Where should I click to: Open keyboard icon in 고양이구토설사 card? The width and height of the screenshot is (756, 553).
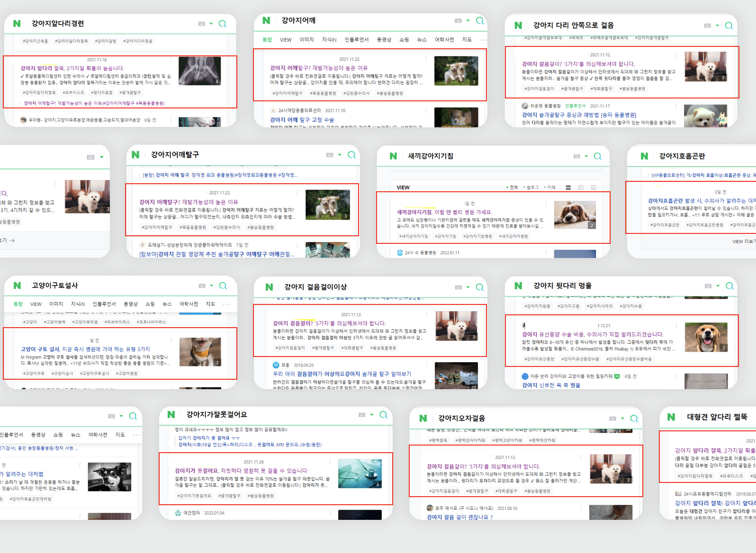pos(202,286)
